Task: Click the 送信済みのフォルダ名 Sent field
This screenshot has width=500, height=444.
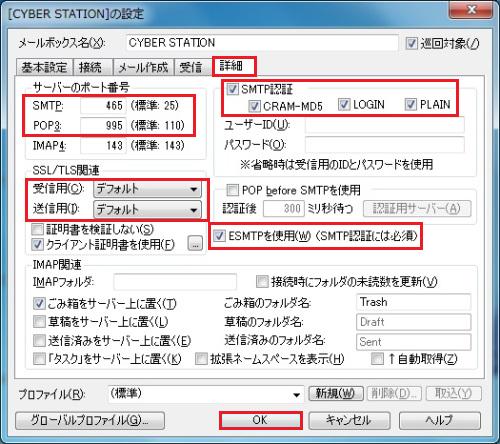Action: tap(414, 342)
